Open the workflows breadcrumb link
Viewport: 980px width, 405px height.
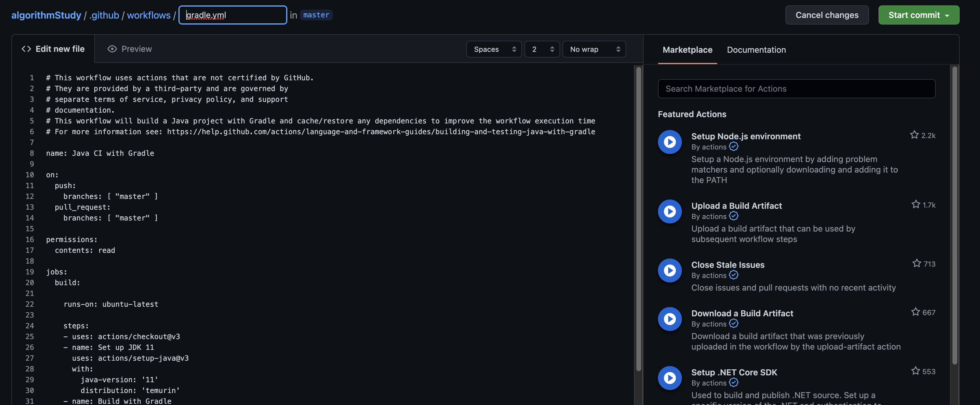click(x=149, y=15)
